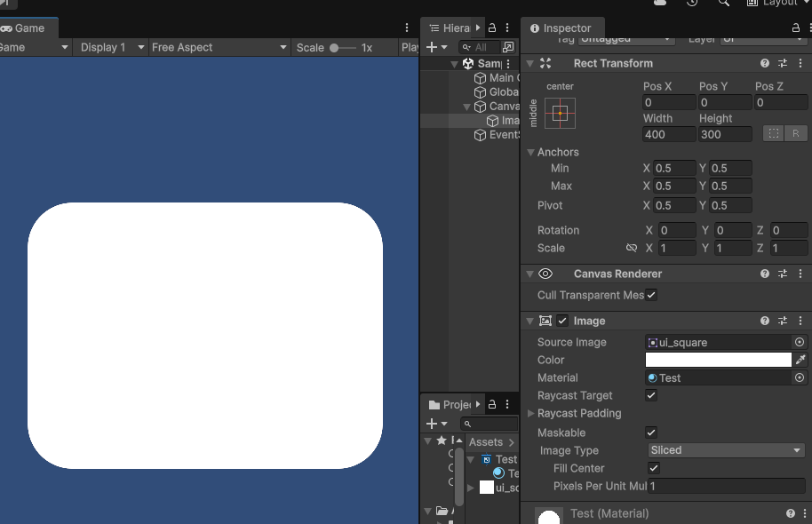
Task: Pick Source Image with object selector
Action: (x=800, y=342)
